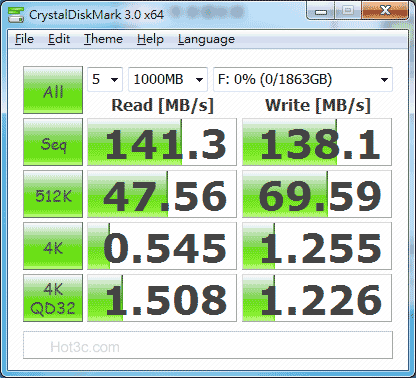Start the 512K random test
416x378 pixels.
coord(53,194)
